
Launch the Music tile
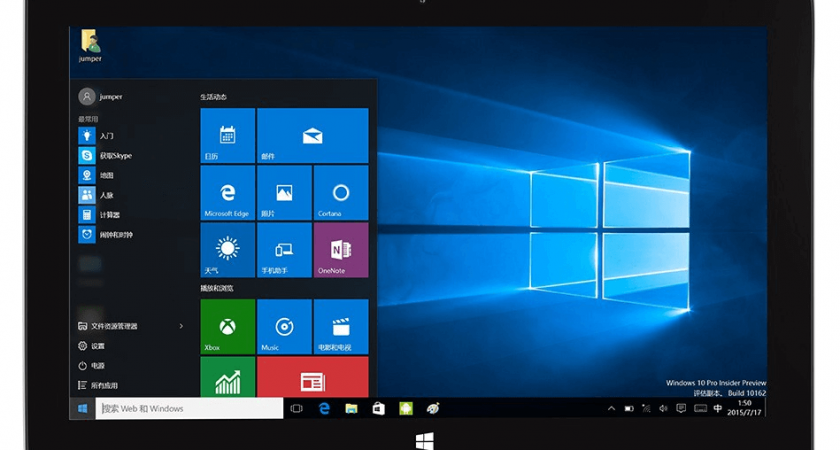[x=284, y=326]
